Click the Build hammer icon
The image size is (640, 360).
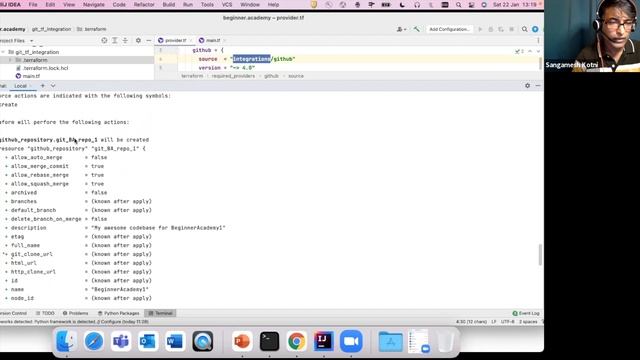416,29
